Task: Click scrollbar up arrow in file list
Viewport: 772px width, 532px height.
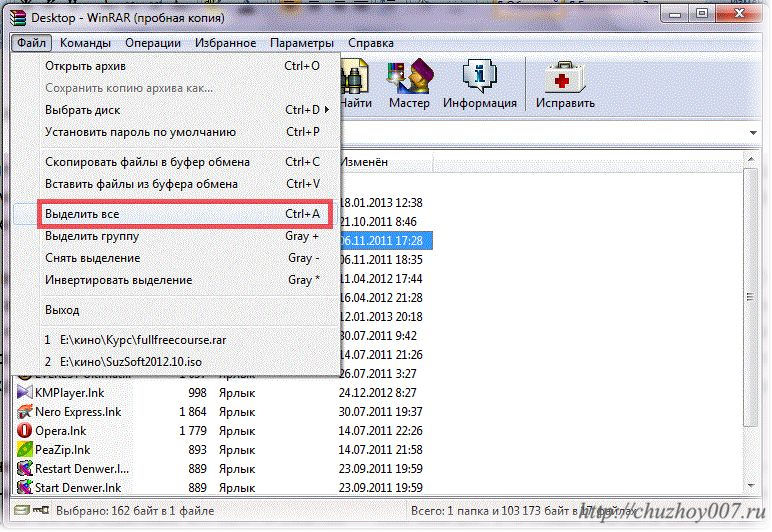Action: tap(751, 159)
